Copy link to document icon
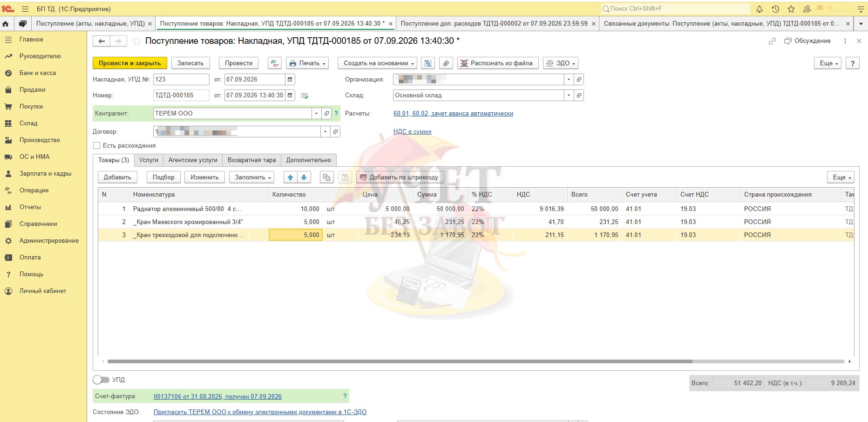 click(772, 41)
